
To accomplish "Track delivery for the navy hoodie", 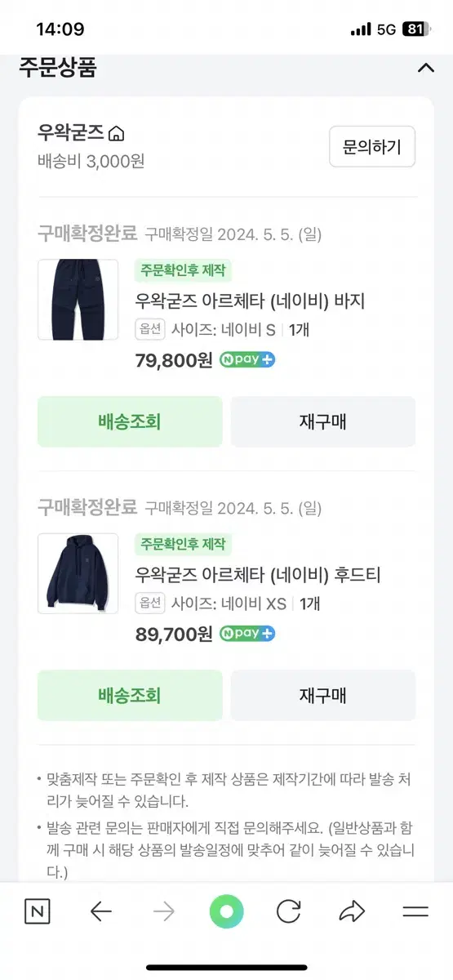I will 130,695.
